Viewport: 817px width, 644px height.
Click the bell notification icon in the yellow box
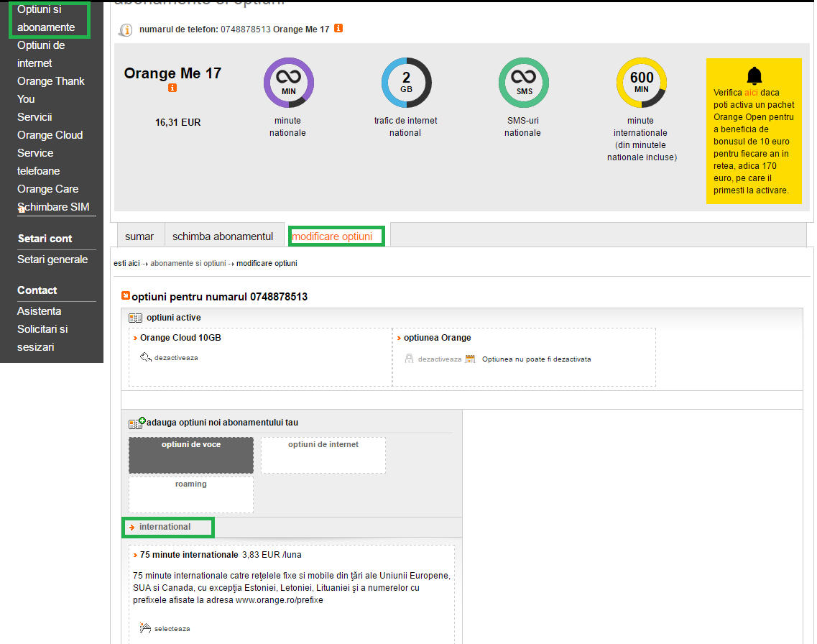click(x=754, y=76)
